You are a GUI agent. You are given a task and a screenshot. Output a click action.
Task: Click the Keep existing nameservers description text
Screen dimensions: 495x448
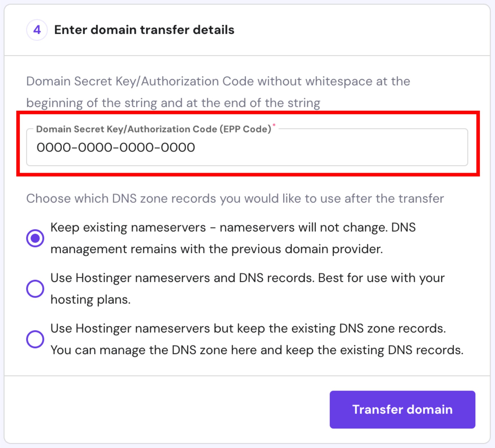pyautogui.click(x=233, y=238)
